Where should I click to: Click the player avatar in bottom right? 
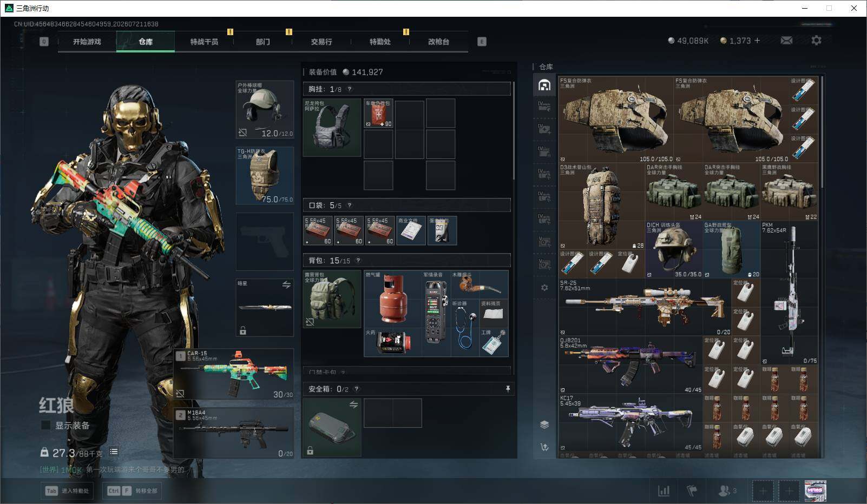coord(815,490)
